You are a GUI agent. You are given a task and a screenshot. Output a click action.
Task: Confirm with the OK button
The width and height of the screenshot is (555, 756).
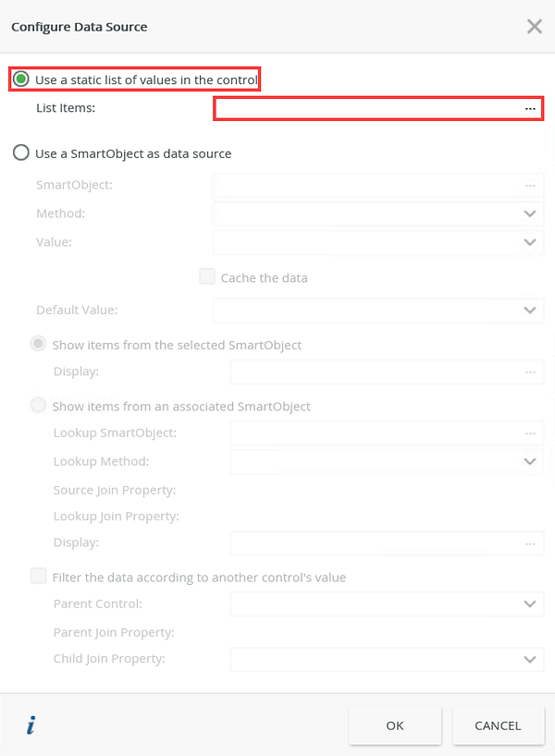[x=395, y=726]
